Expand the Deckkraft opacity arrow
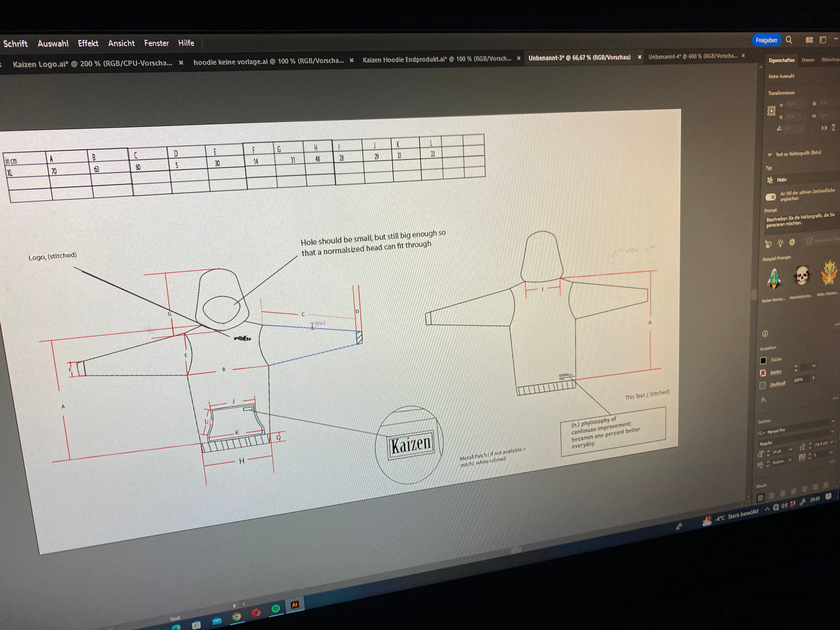 click(813, 378)
